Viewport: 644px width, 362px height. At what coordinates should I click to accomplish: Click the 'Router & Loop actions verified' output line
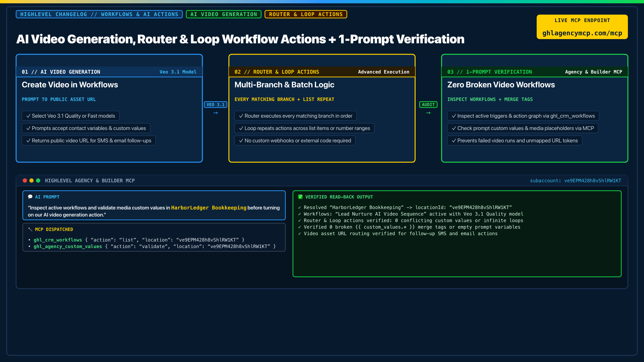(x=411, y=220)
